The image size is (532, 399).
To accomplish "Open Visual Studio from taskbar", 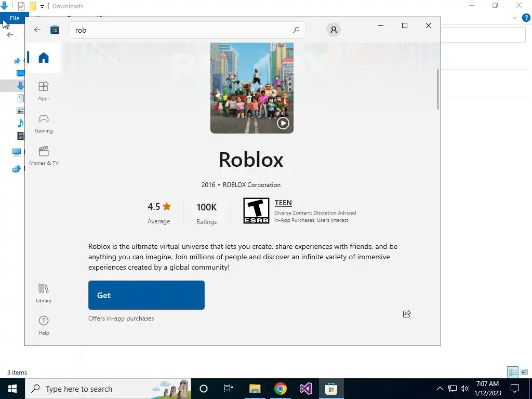I will [305, 389].
